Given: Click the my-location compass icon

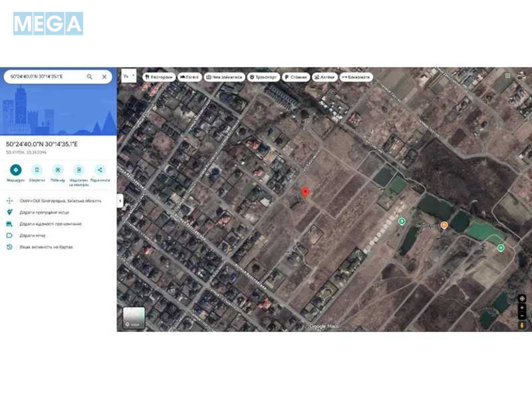Looking at the screenshot, I should (522, 298).
